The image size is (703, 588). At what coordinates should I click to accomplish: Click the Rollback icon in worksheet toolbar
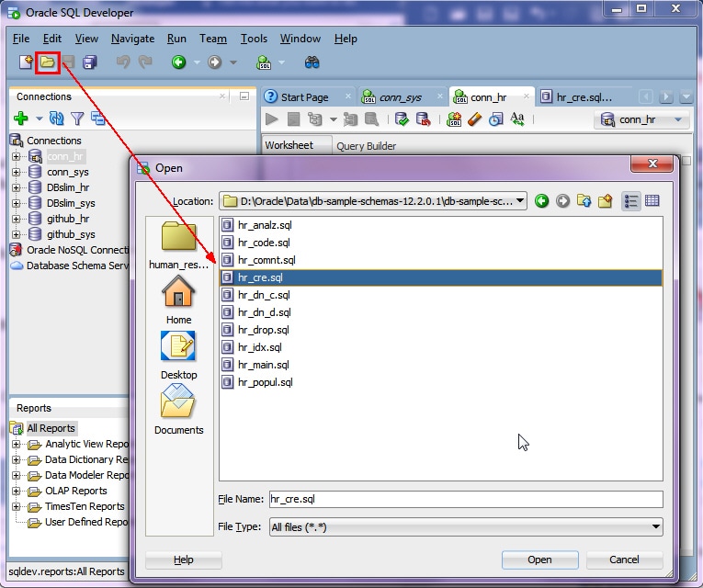(424, 119)
